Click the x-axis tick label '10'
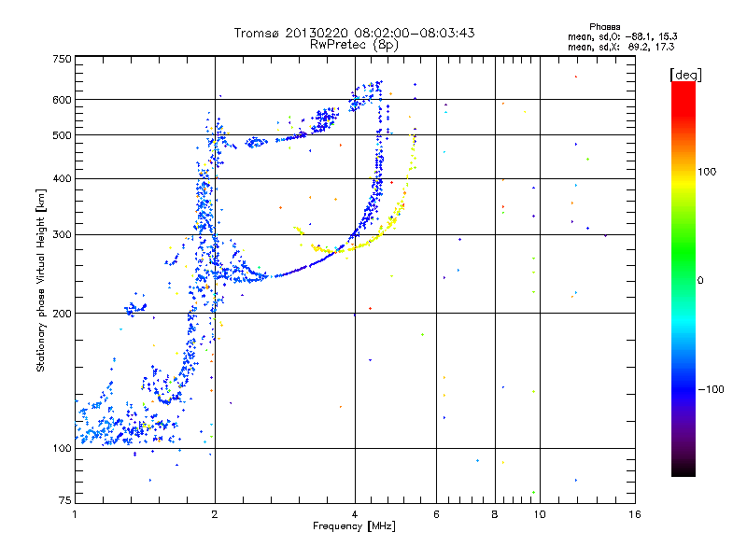Viewport: 747px width, 560px height. pyautogui.click(x=540, y=514)
